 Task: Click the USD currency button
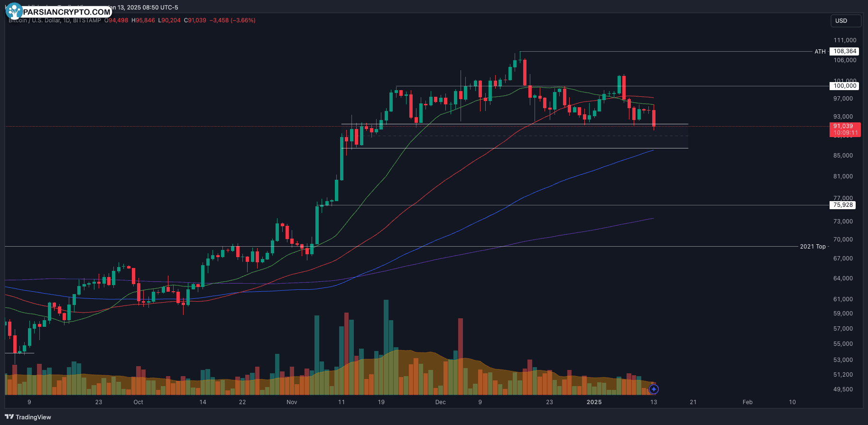click(x=846, y=21)
